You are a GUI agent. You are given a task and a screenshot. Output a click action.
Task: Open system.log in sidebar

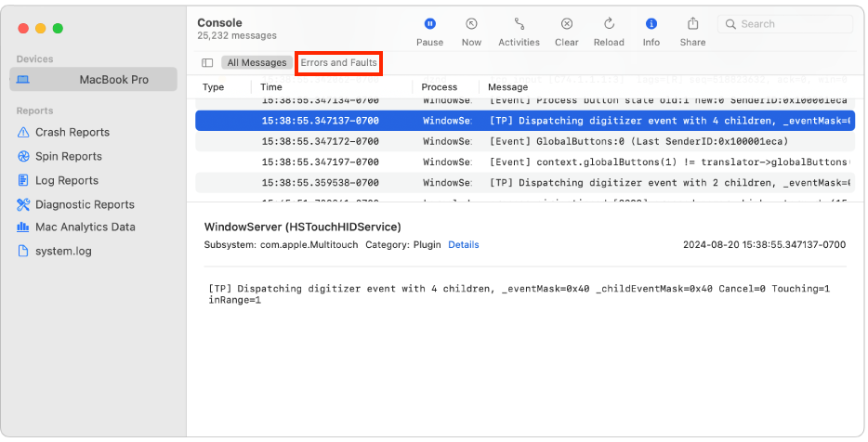pos(63,251)
